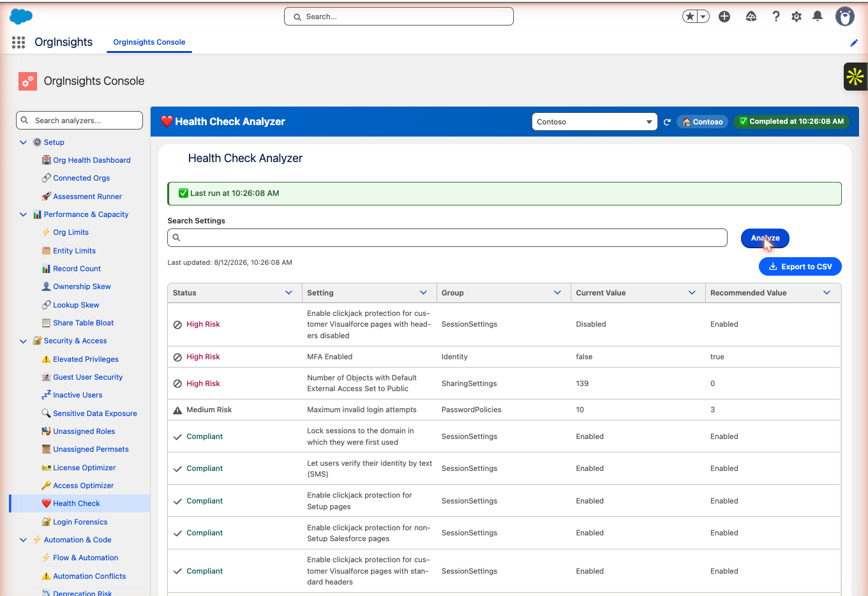Expand the favorites list dropdown arrow
The height and width of the screenshot is (596, 868).
pos(703,17)
